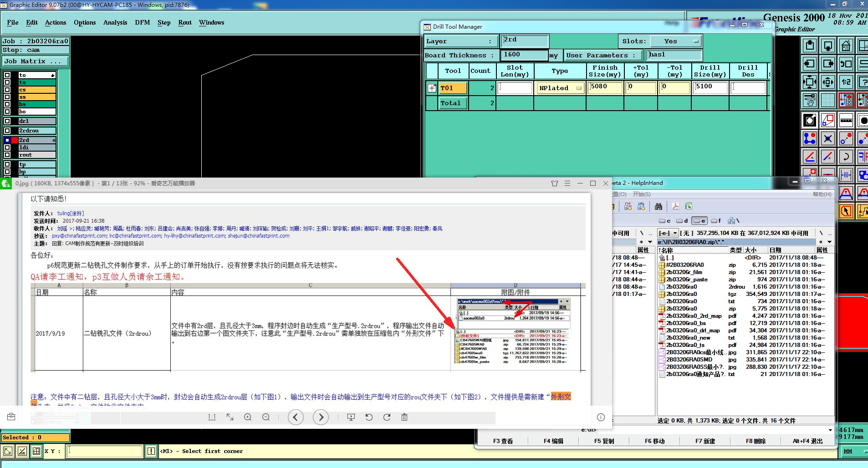This screenshot has width=868, height=468.
Task: Toggle the 'drl' layer checkbox
Action: (x=7, y=121)
